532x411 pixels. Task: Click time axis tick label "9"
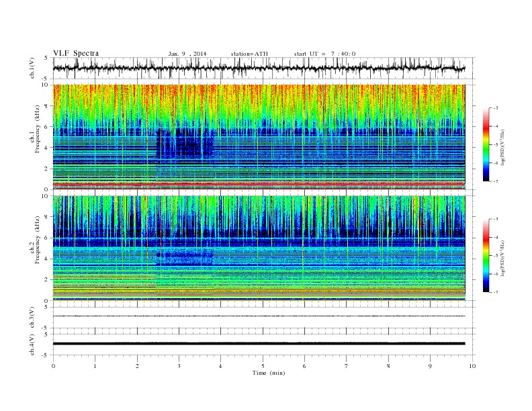click(x=430, y=366)
